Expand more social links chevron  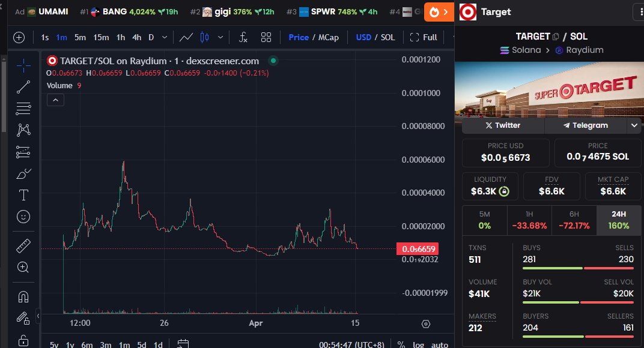coord(634,125)
